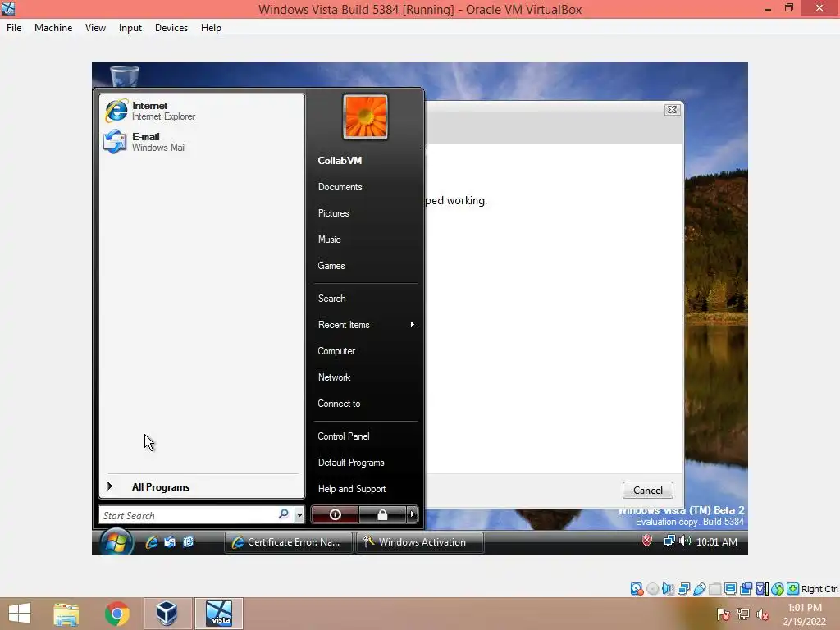Open VirtualBox Devices menu
This screenshot has height=630, width=840.
(171, 28)
